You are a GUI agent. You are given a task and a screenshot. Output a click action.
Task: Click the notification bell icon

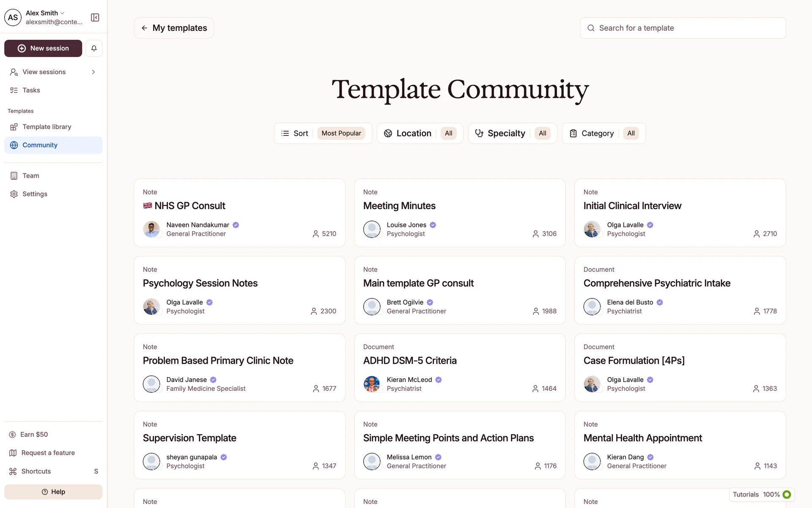click(x=94, y=48)
